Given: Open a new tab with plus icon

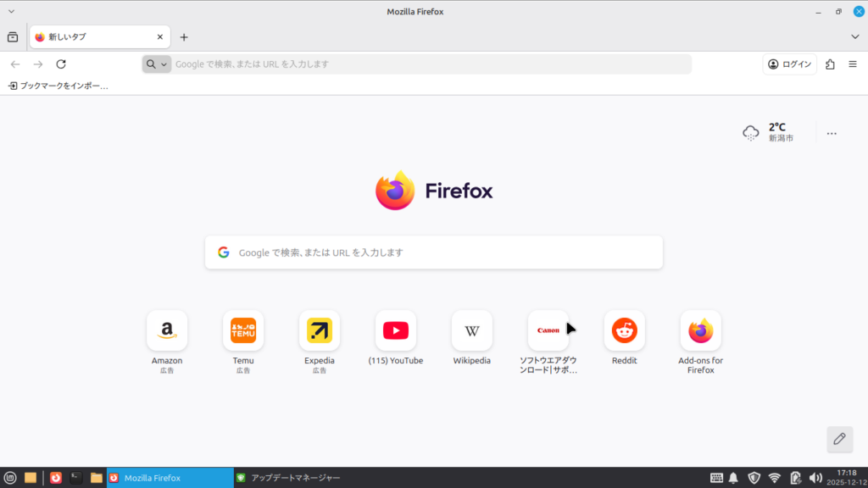Looking at the screenshot, I should pyautogui.click(x=184, y=37).
